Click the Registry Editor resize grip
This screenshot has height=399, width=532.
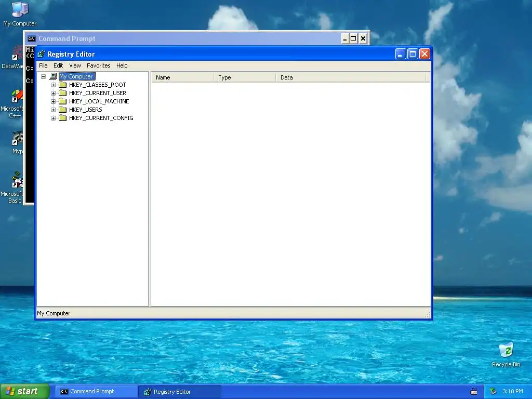(428, 315)
